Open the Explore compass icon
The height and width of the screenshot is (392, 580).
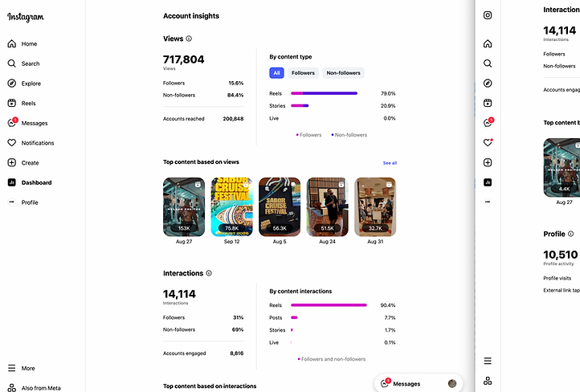(x=12, y=84)
